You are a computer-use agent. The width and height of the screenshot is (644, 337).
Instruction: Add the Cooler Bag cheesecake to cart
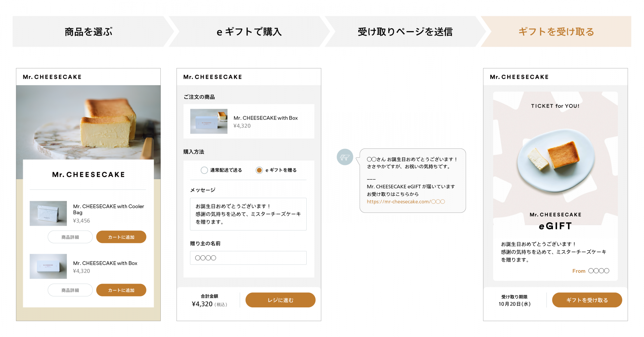click(x=121, y=237)
